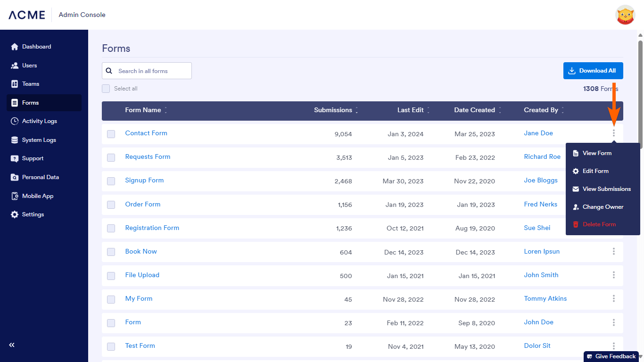Click the Download All button
The height and width of the screenshot is (362, 644).
tap(593, 71)
